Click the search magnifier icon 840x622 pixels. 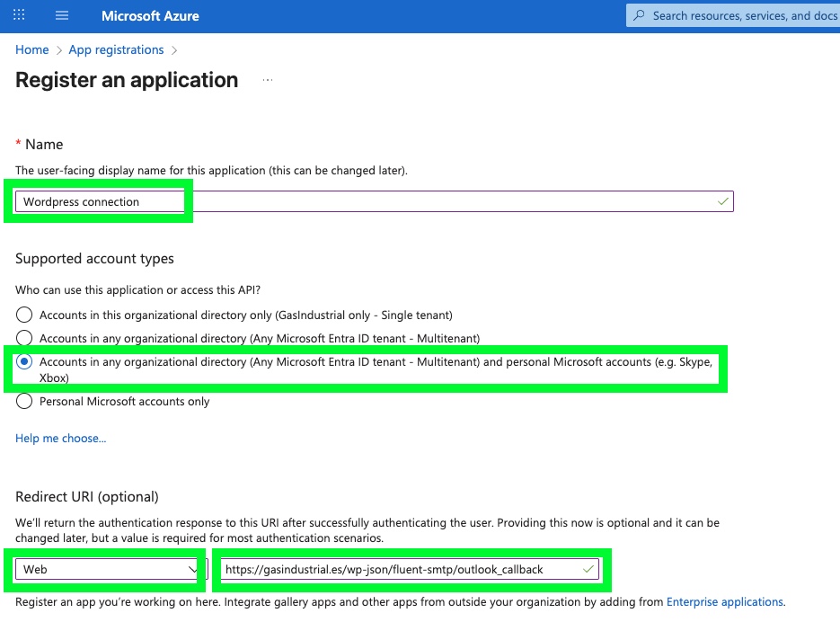(x=640, y=15)
